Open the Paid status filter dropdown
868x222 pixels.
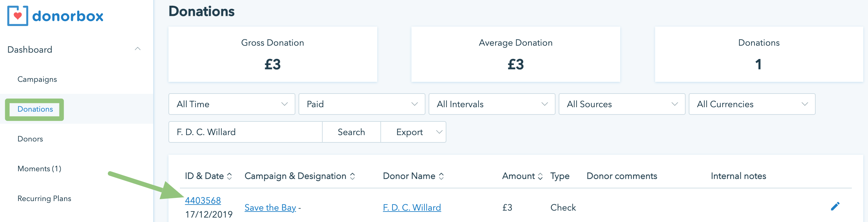point(362,104)
